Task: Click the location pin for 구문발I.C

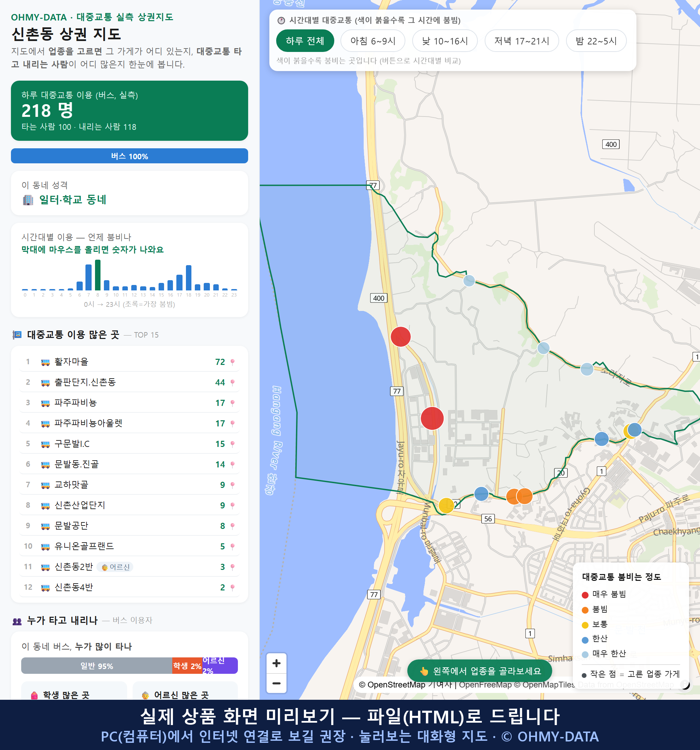Action: point(232,444)
